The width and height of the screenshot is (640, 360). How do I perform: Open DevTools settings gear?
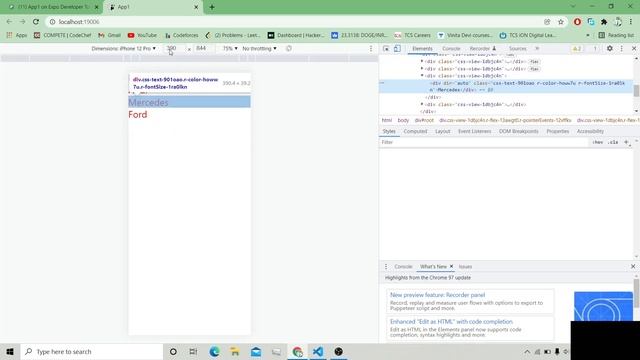(609, 48)
